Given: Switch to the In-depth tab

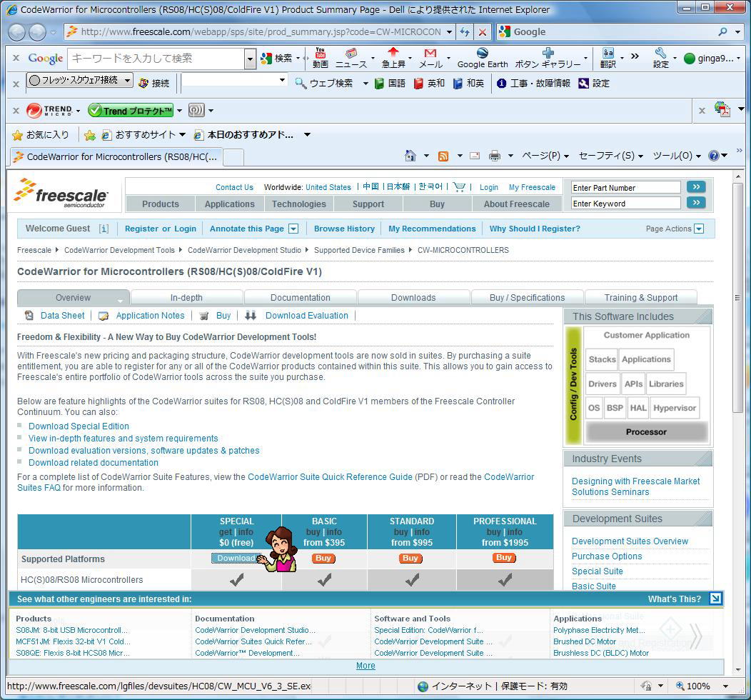Looking at the screenshot, I should tap(186, 298).
